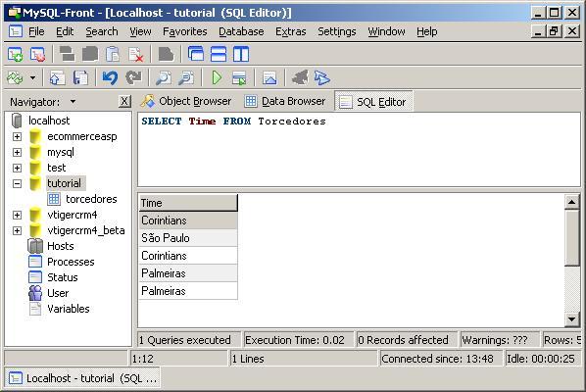Click inside the SQL query editor
The width and height of the screenshot is (586, 392).
click(359, 150)
